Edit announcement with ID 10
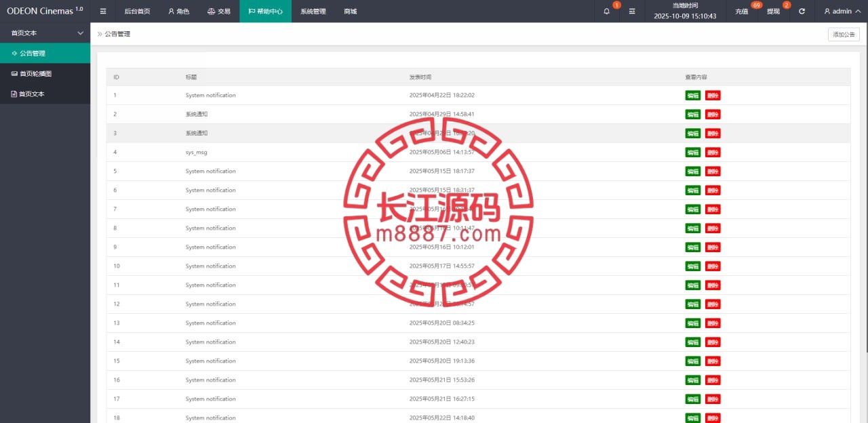The width and height of the screenshot is (868, 423). (x=693, y=266)
